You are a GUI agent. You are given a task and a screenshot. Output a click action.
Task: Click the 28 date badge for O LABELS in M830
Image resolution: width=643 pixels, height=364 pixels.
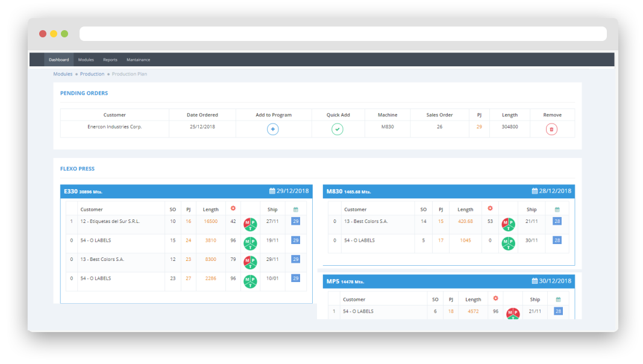(557, 240)
